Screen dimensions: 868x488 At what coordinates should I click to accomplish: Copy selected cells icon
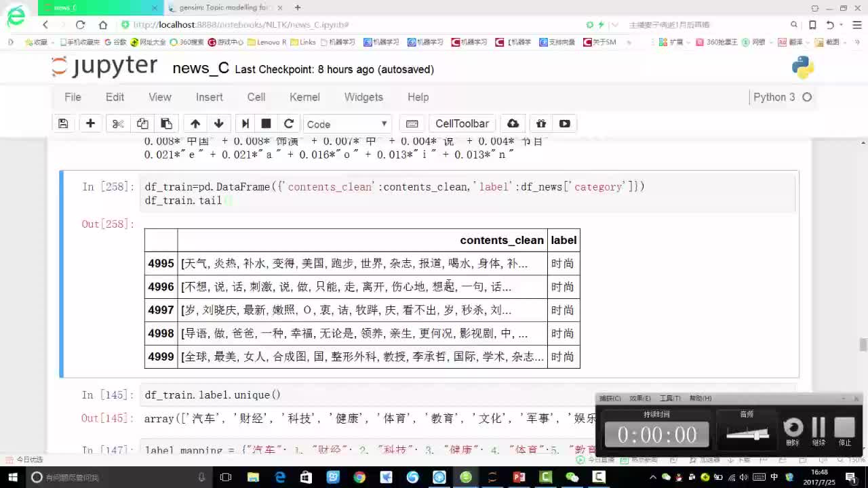[x=142, y=123]
